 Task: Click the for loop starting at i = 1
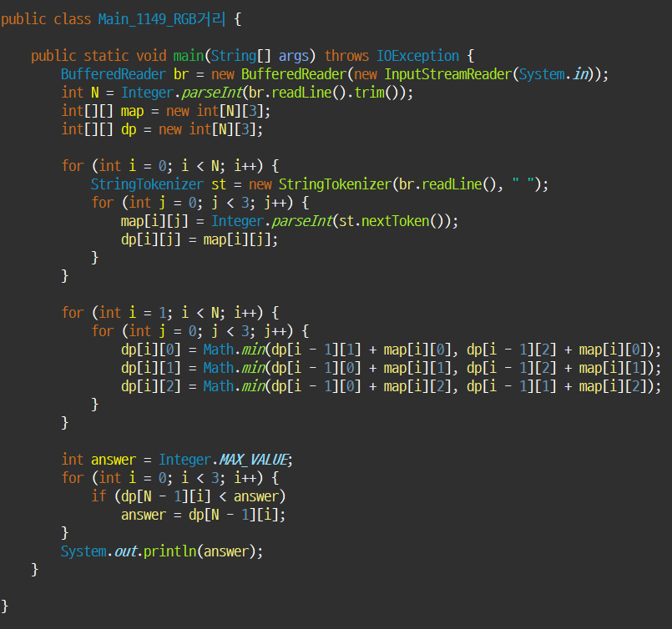click(170, 313)
